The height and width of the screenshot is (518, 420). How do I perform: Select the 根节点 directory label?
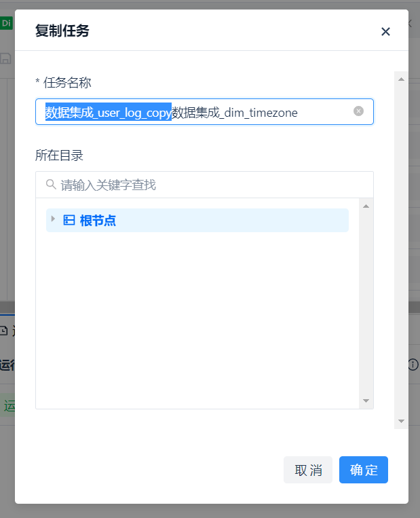coord(98,221)
